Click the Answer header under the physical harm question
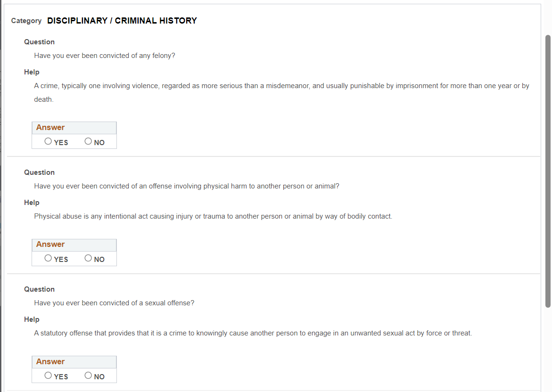This screenshot has height=392, width=552. [50, 245]
